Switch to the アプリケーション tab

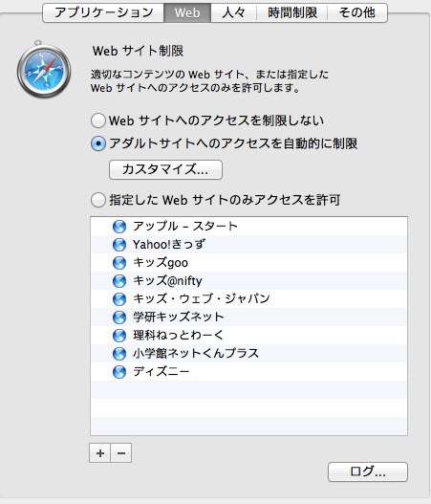tap(103, 12)
